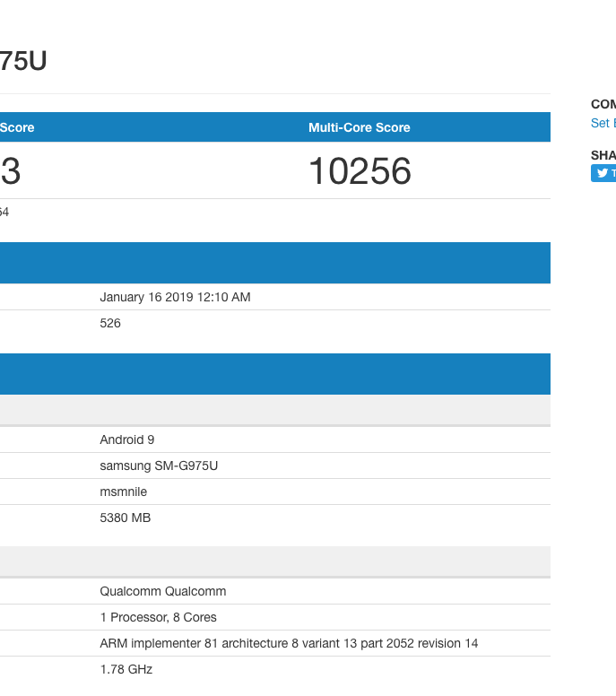Click the Twitter bird share icon

click(x=603, y=174)
